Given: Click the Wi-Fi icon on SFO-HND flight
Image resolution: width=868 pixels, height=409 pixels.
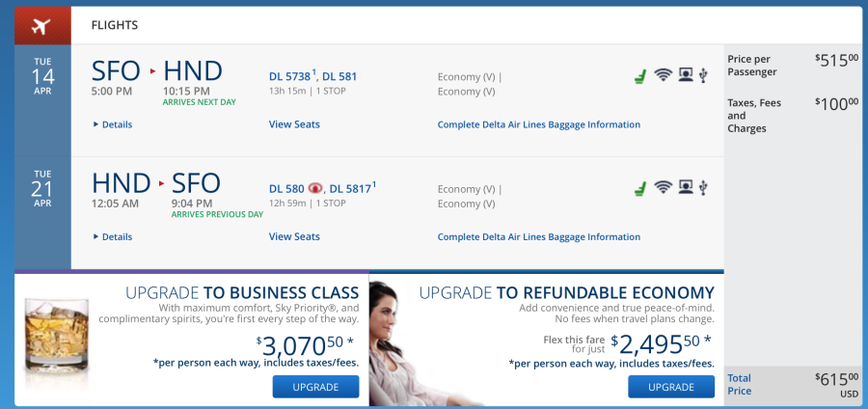Looking at the screenshot, I should pos(663,74).
